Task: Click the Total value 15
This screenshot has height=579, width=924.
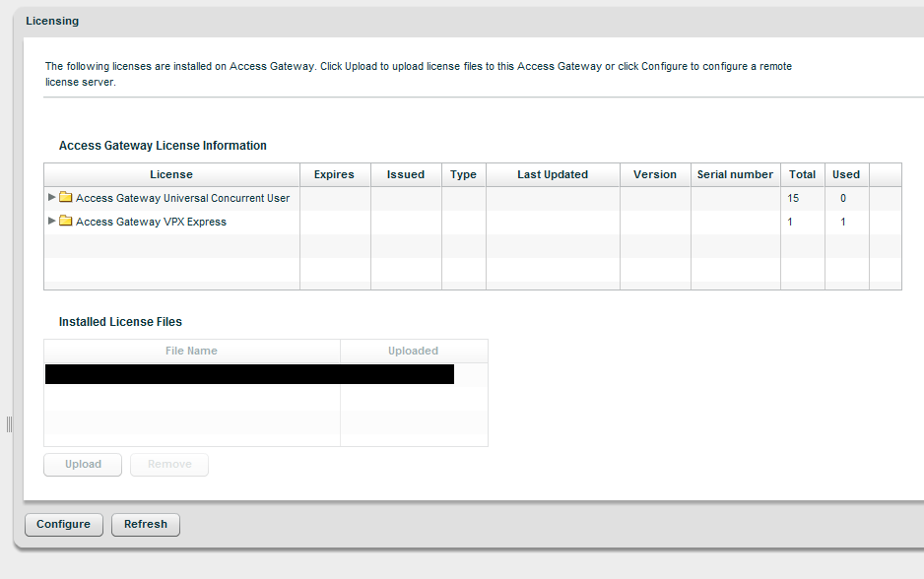Action: tap(793, 199)
